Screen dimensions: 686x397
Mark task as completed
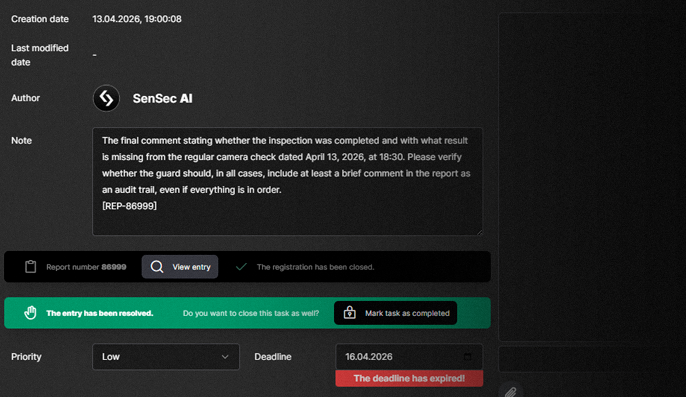[396, 313]
